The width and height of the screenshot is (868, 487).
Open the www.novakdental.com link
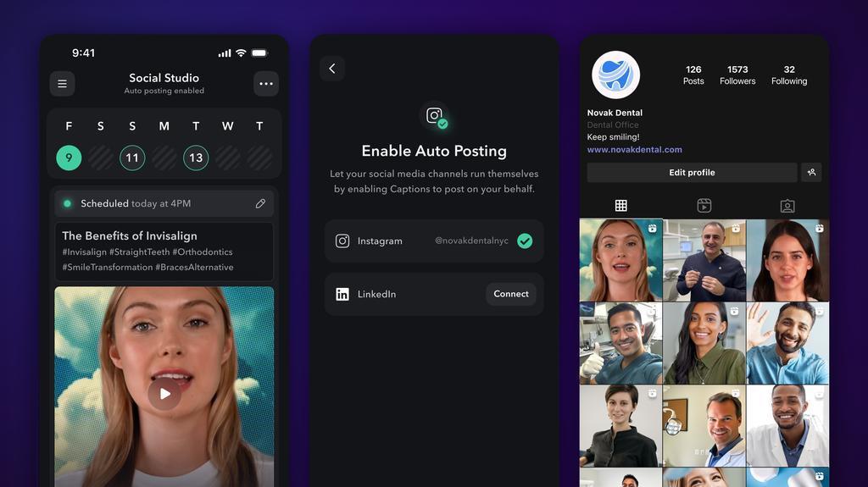click(x=634, y=149)
